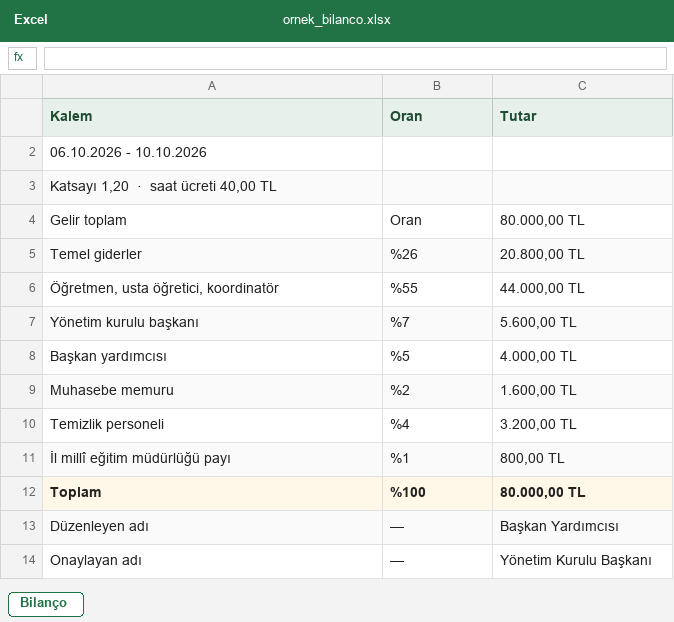The height and width of the screenshot is (622, 674).
Task: Select the 1.600,00 TL cell
Action: 582,391
